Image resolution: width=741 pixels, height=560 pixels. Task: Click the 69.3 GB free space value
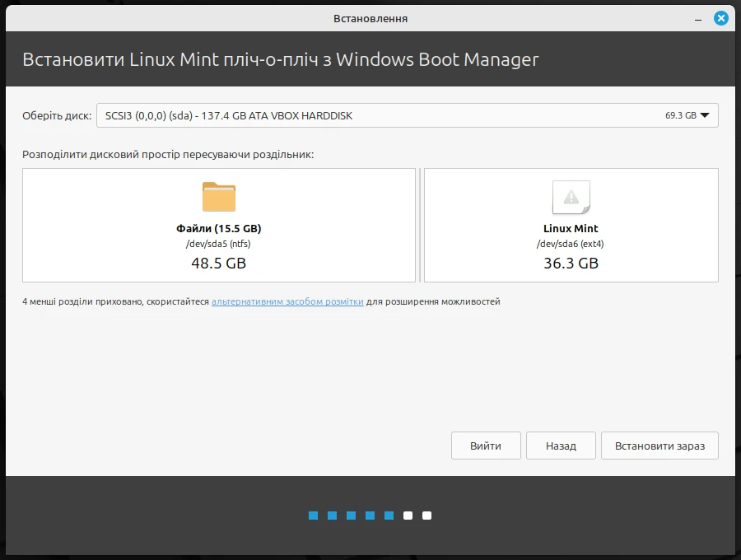point(681,115)
